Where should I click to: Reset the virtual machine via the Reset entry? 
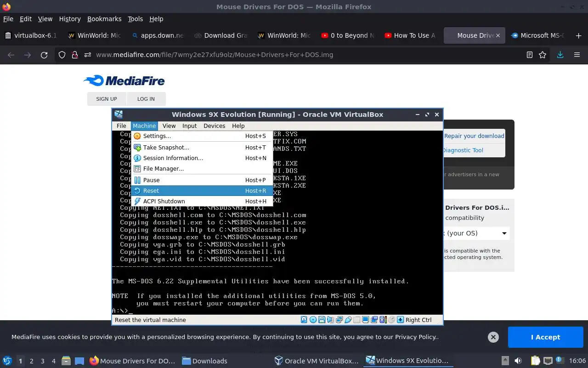pyautogui.click(x=202, y=190)
